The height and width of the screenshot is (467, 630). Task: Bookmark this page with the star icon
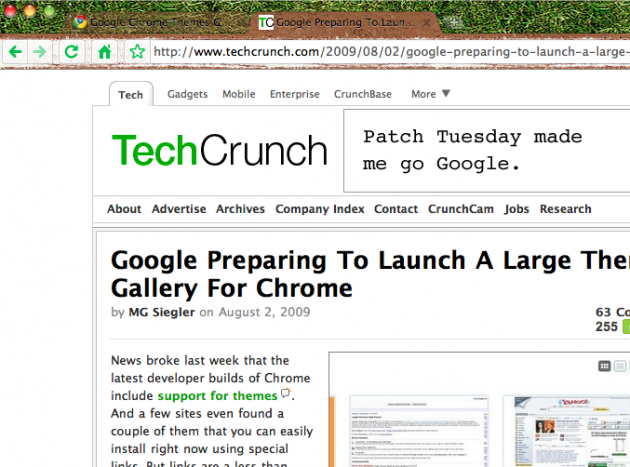[x=137, y=52]
